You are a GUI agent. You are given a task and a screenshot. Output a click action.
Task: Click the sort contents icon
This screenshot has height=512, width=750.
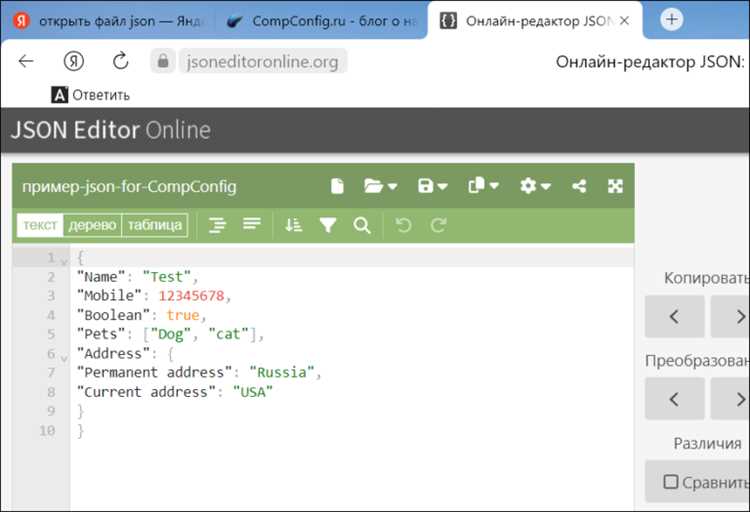[293, 224]
